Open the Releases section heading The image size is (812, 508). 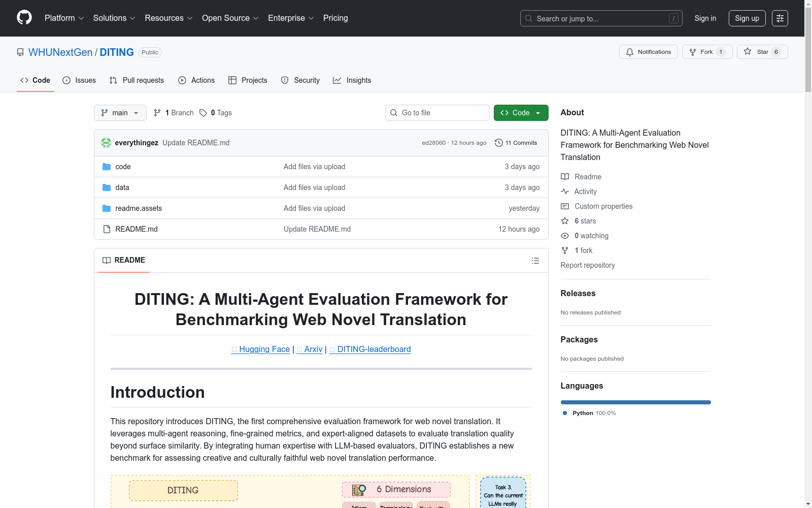click(x=578, y=294)
